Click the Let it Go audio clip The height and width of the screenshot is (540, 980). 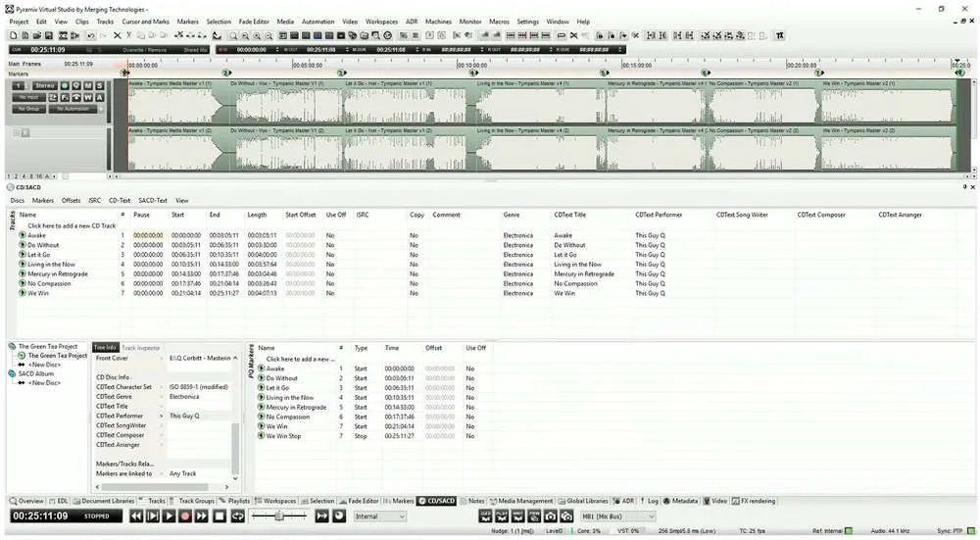(407, 100)
